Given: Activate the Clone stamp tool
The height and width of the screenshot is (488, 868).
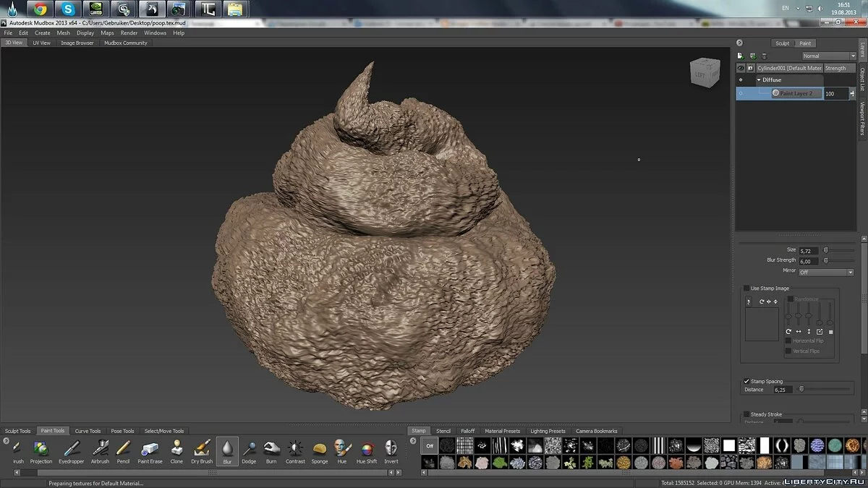Looking at the screenshot, I should (176, 449).
